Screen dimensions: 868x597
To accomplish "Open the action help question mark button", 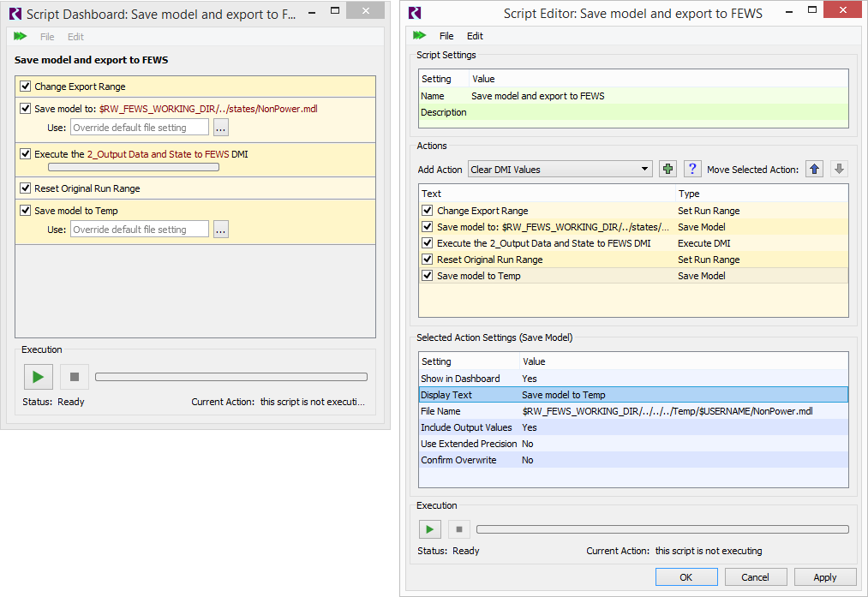I will [x=692, y=169].
